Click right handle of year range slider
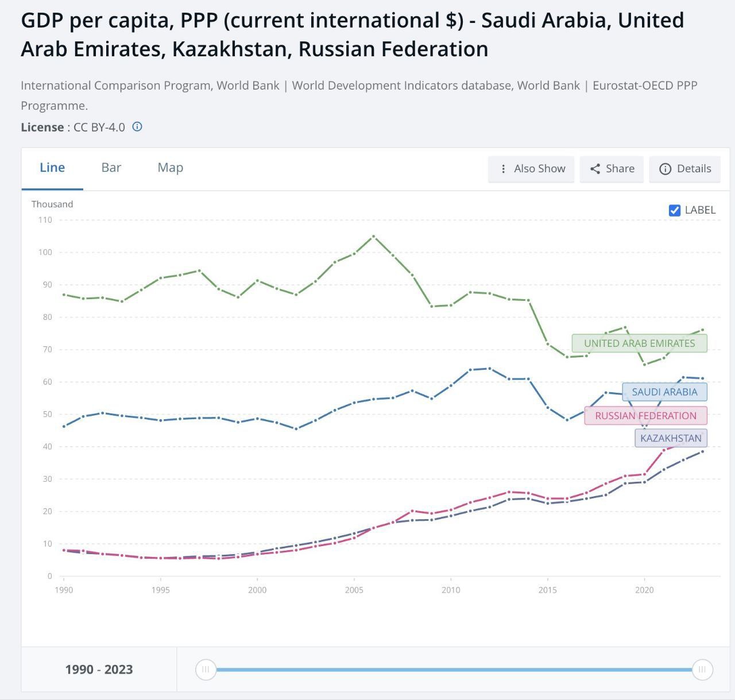This screenshot has width=735, height=700. pyautogui.click(x=702, y=670)
